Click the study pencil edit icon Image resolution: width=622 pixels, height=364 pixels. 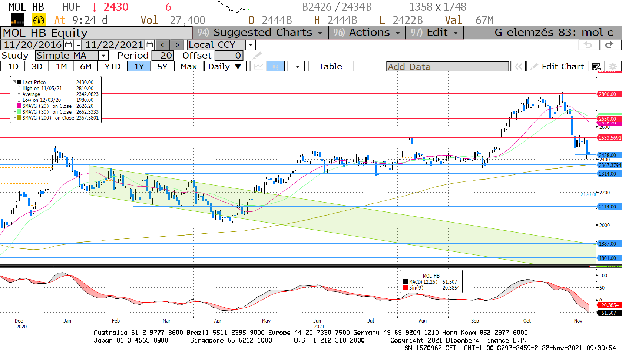(x=257, y=56)
